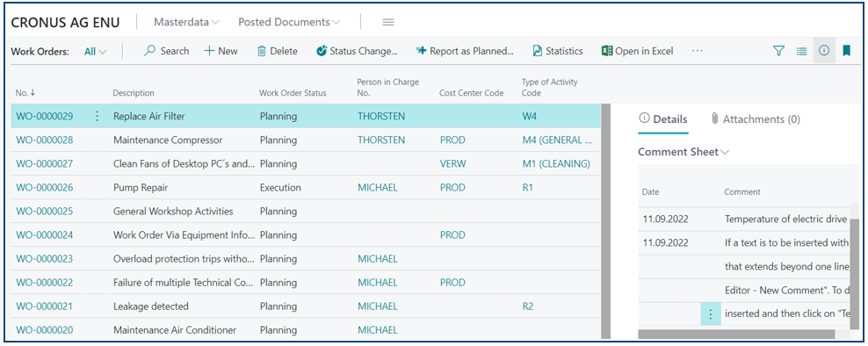Open the Statistics report
The height and width of the screenshot is (346, 868).
click(558, 51)
